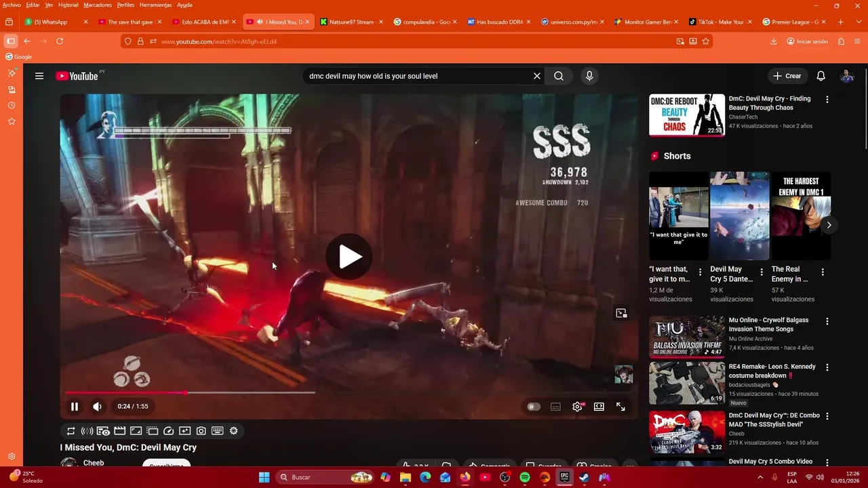
Task: List all tabs dropdown arrow
Action: pyautogui.click(x=857, y=22)
